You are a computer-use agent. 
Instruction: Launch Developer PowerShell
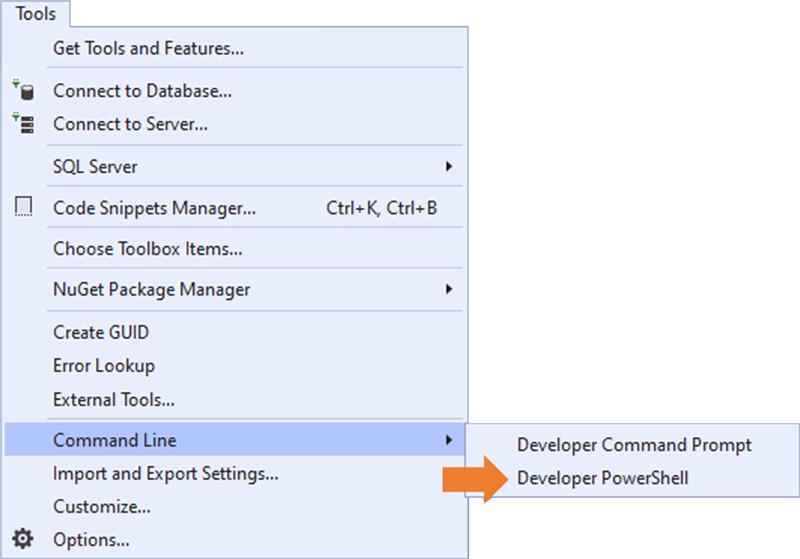[x=603, y=478]
